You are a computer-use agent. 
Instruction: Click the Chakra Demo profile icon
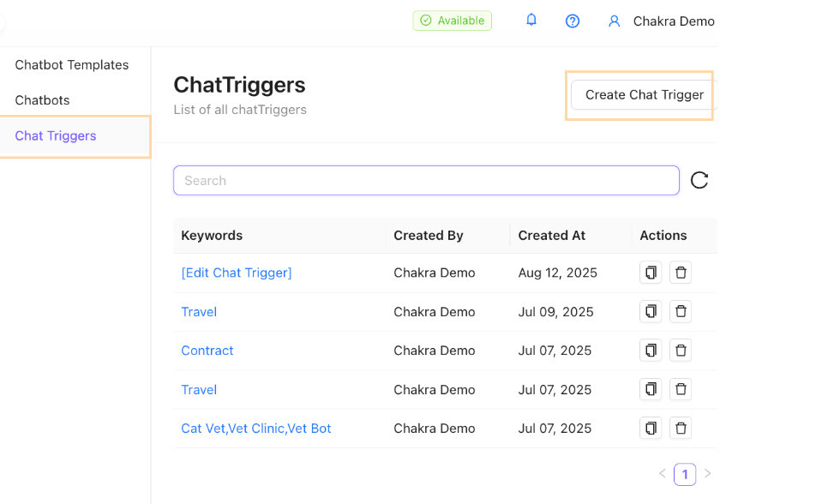click(x=614, y=21)
